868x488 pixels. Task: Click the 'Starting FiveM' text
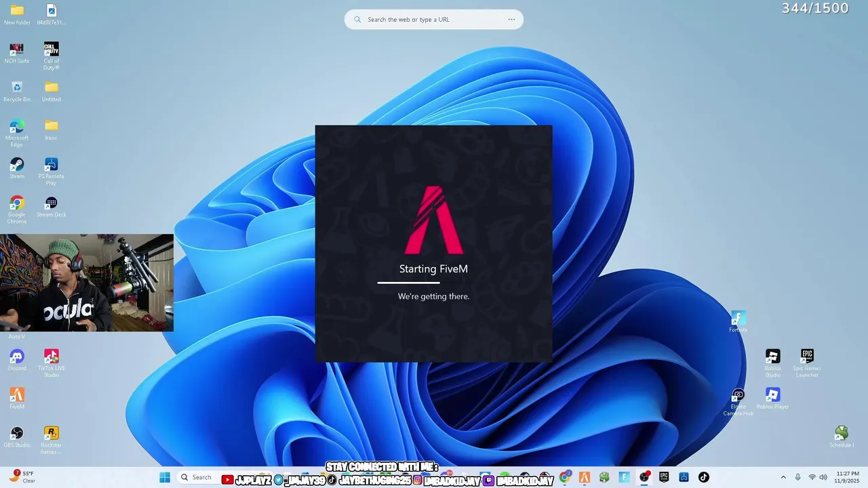pyautogui.click(x=434, y=269)
